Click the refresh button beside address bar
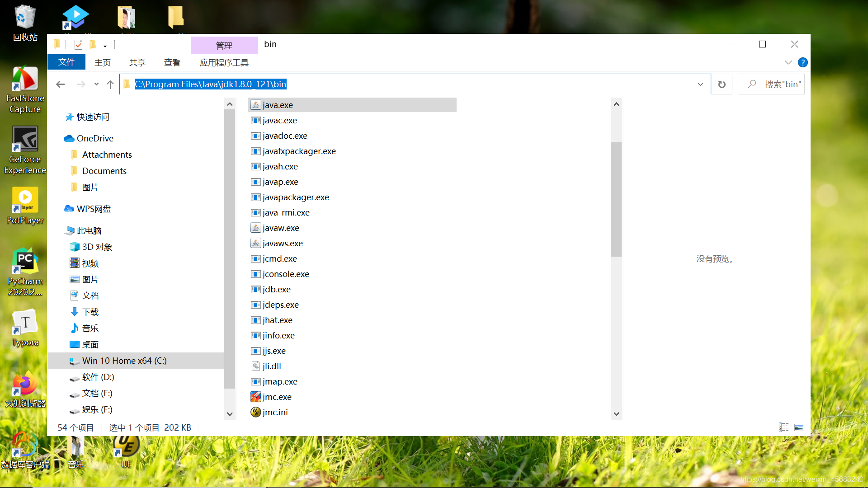 pyautogui.click(x=722, y=84)
